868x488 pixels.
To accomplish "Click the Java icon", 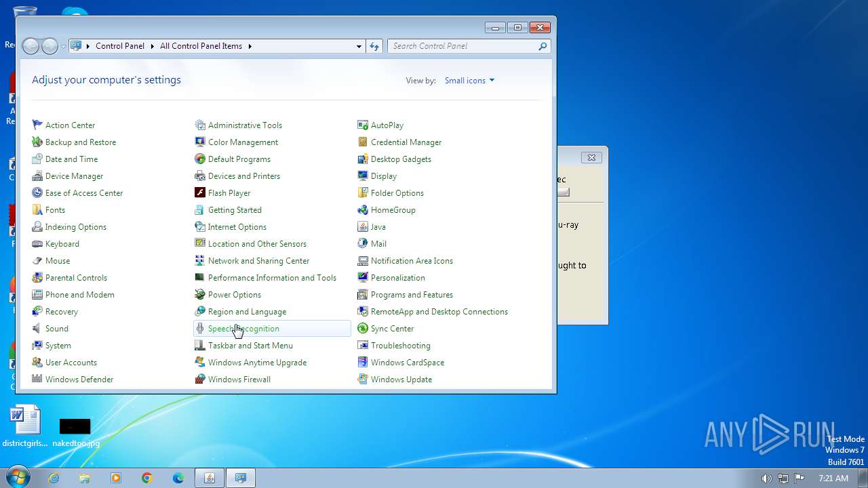I will [363, 226].
